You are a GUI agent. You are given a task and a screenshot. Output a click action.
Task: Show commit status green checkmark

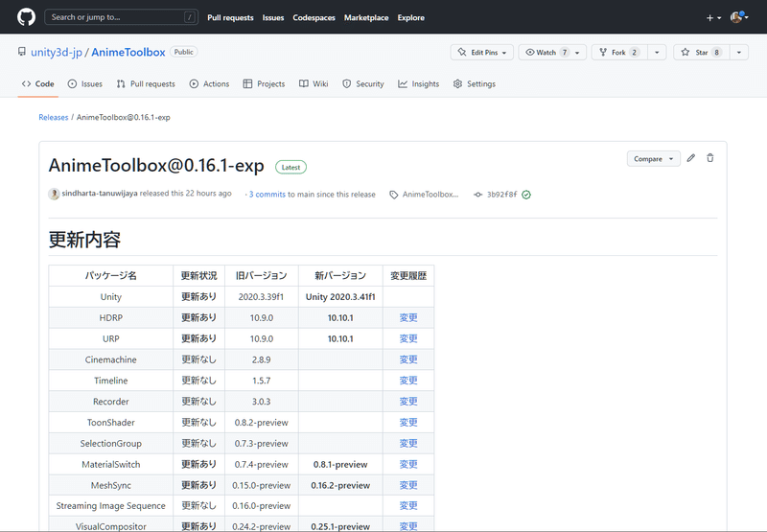[x=526, y=195]
